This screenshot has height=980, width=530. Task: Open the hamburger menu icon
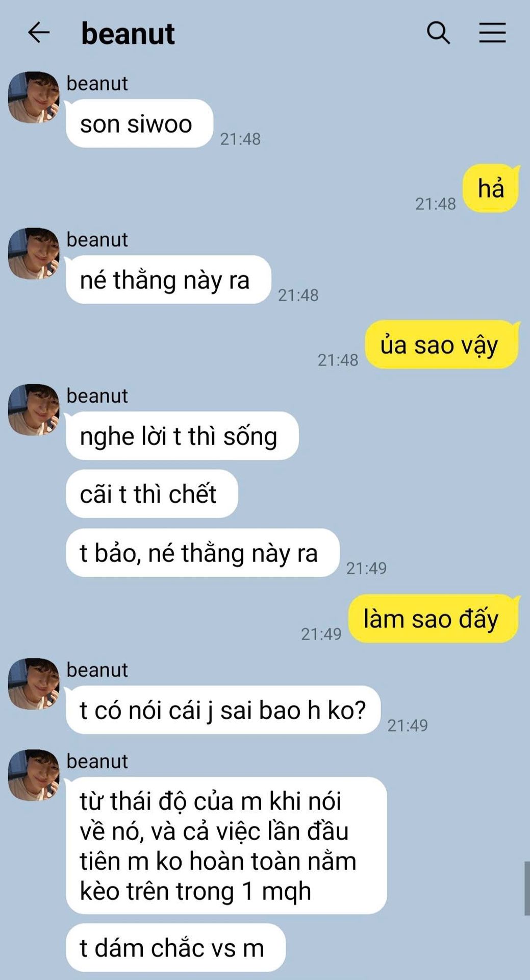492,33
